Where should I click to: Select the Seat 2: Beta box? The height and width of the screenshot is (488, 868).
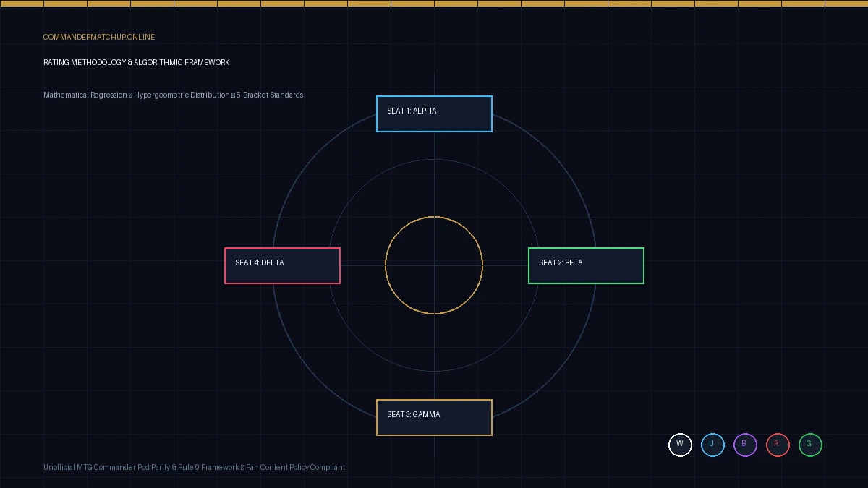pos(586,265)
